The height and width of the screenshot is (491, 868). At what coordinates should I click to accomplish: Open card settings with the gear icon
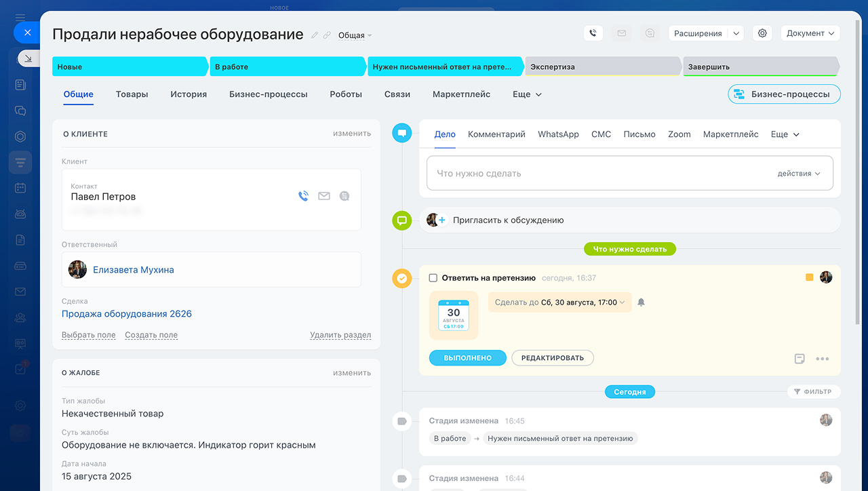(762, 33)
